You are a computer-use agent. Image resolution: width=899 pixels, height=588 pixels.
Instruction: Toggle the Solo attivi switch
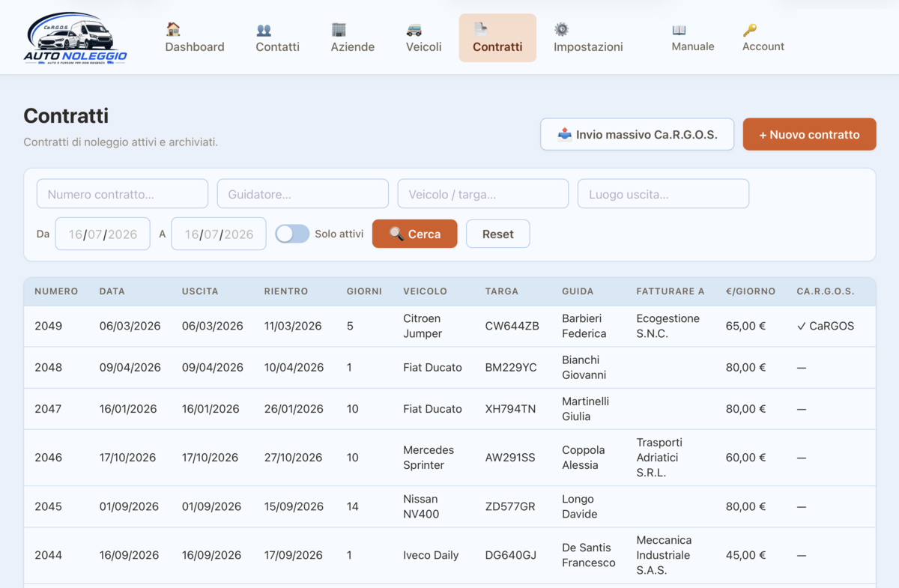point(292,234)
